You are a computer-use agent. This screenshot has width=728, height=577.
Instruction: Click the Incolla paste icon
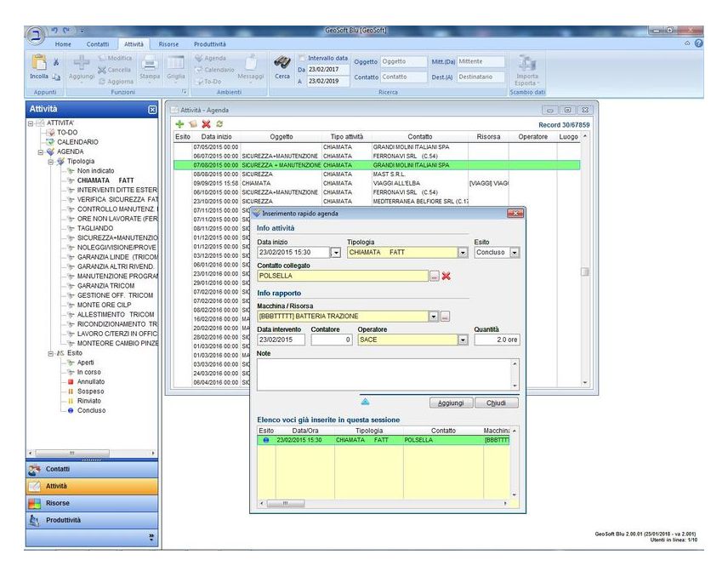click(38, 62)
